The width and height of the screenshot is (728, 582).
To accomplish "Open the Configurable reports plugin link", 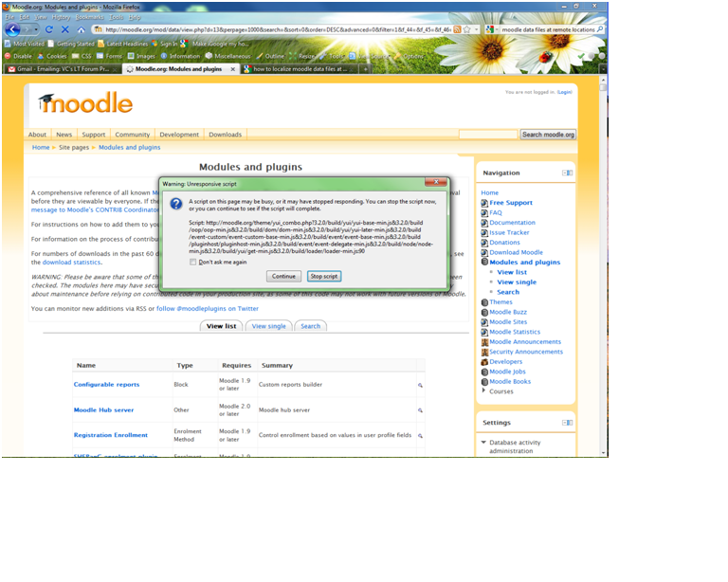I will click(106, 385).
